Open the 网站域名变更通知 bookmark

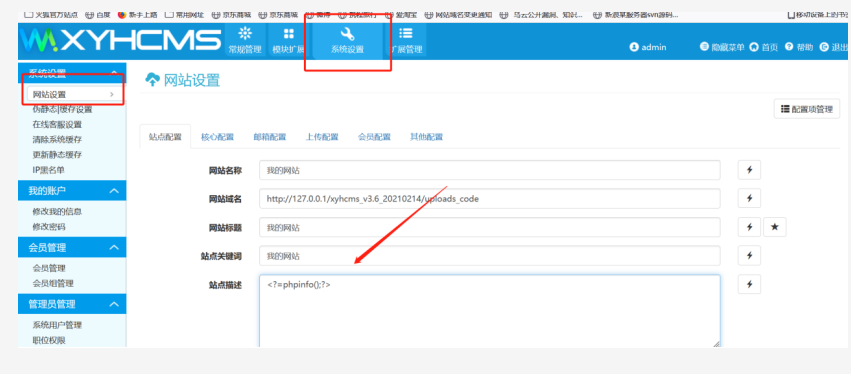(x=458, y=15)
